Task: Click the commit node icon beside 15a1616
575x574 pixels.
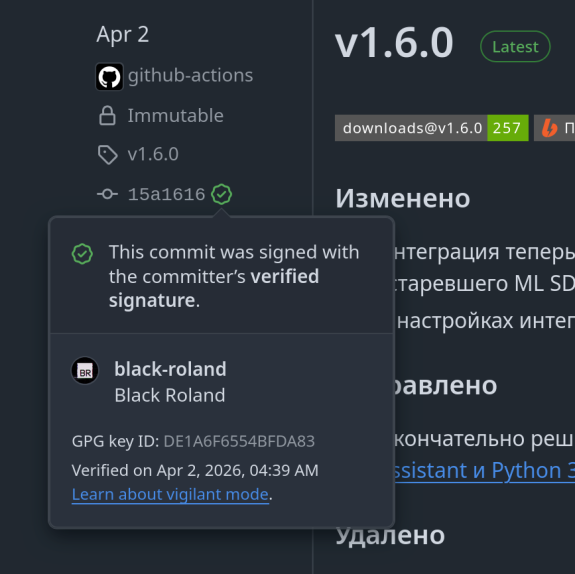Action: 107,194
